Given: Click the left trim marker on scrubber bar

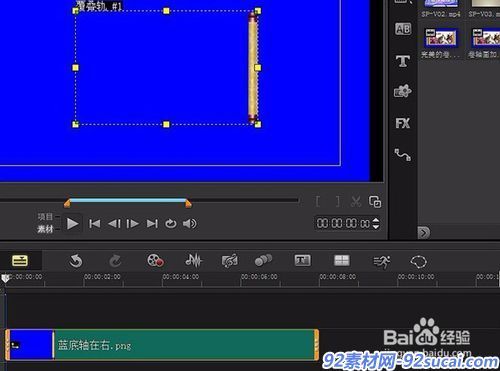Looking at the screenshot, I should click(67, 203).
